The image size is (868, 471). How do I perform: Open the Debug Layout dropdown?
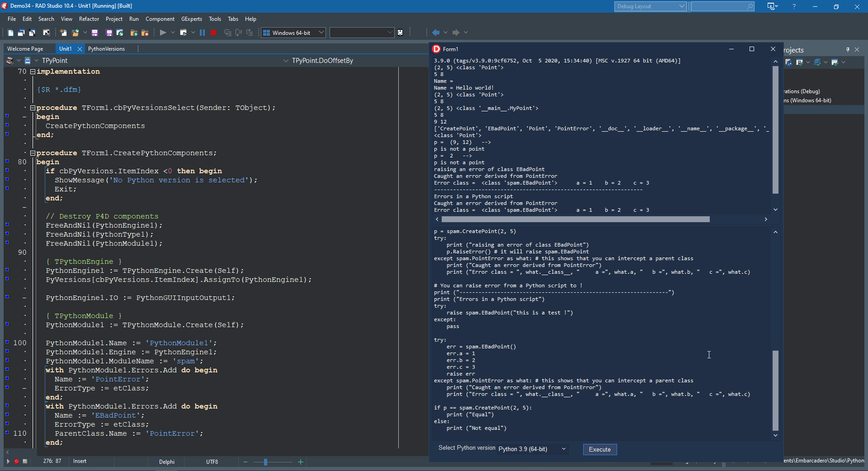(650, 6)
